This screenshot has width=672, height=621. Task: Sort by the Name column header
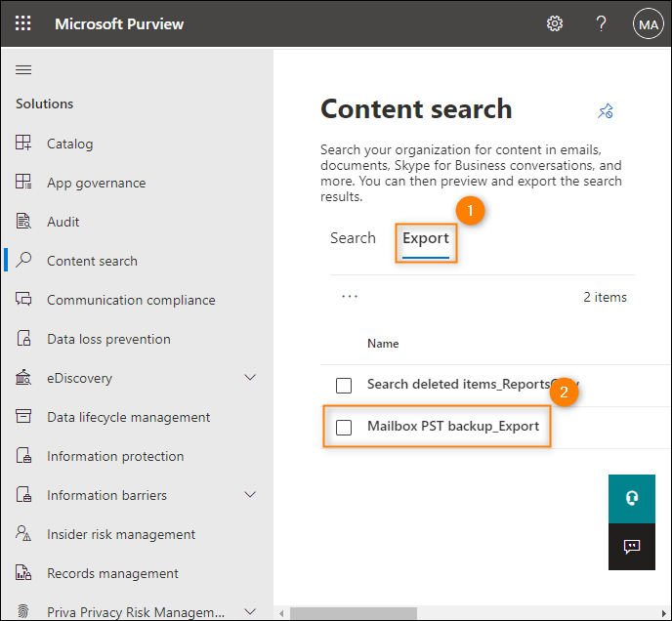(383, 344)
